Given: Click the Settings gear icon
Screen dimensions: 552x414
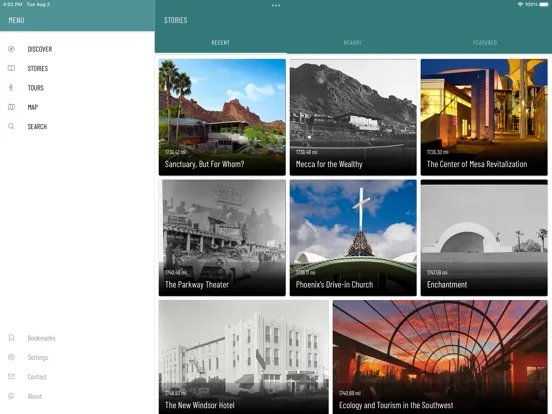Looking at the screenshot, I should [11, 357].
